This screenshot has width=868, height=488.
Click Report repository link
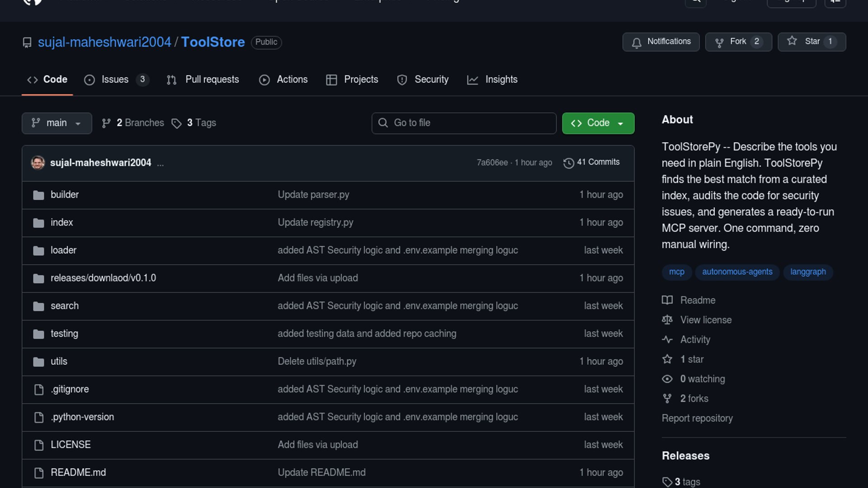pyautogui.click(x=697, y=418)
